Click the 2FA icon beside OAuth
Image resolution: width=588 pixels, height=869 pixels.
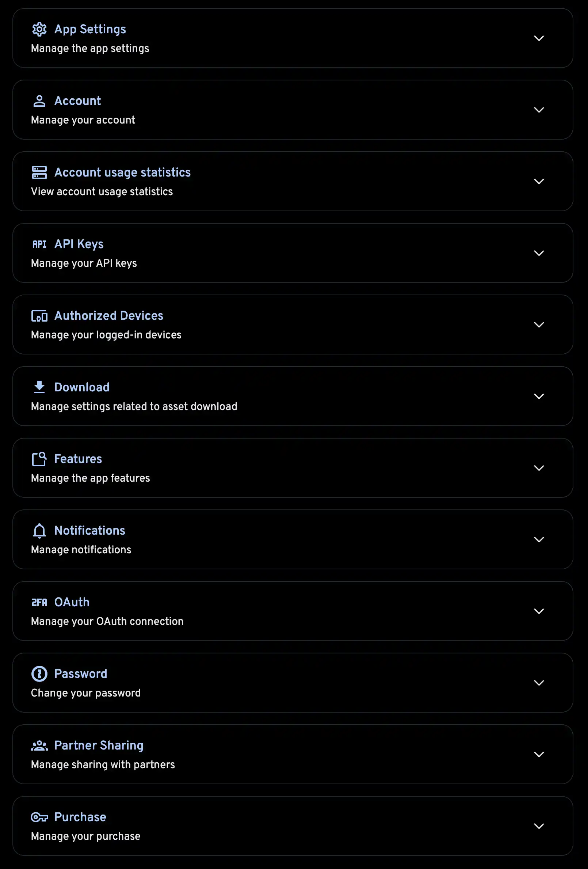pos(39,602)
